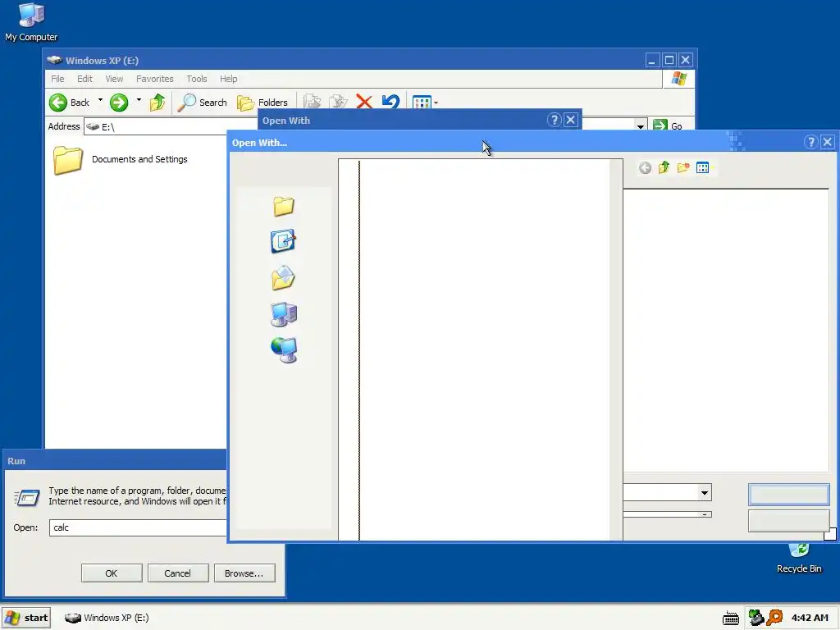Toggle the Folders pane button
The height and width of the screenshot is (630, 840).
tap(262, 103)
